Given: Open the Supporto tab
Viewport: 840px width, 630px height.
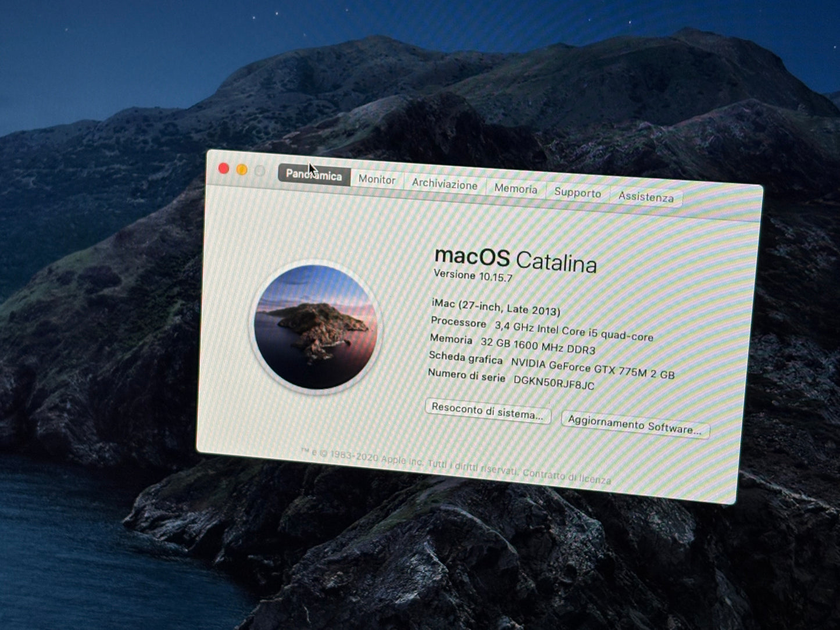Looking at the screenshot, I should pos(578,193).
